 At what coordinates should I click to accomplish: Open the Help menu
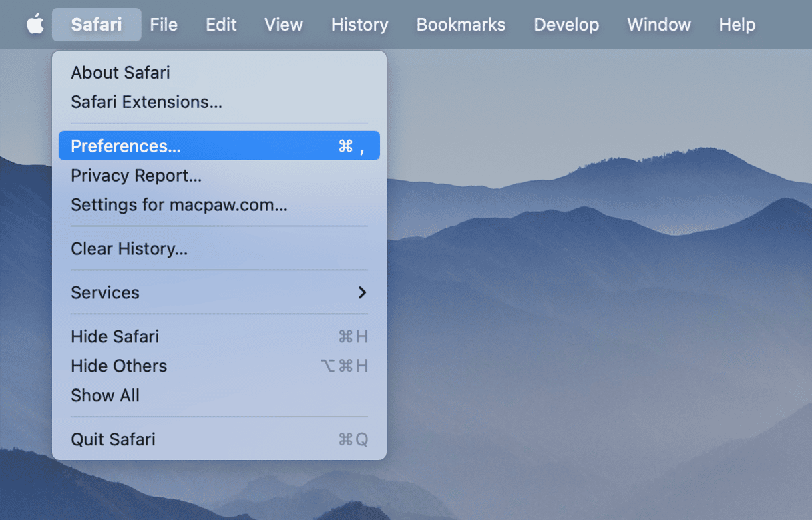(737, 25)
